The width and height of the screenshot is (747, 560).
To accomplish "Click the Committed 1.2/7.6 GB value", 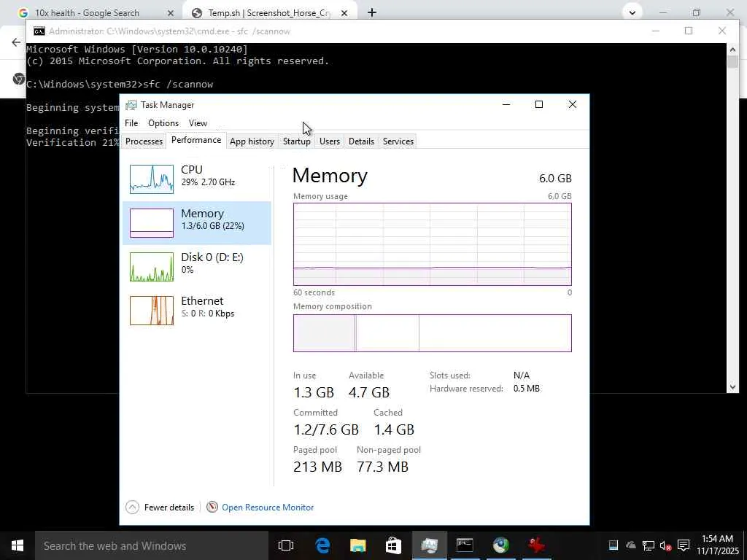I will pos(326,429).
